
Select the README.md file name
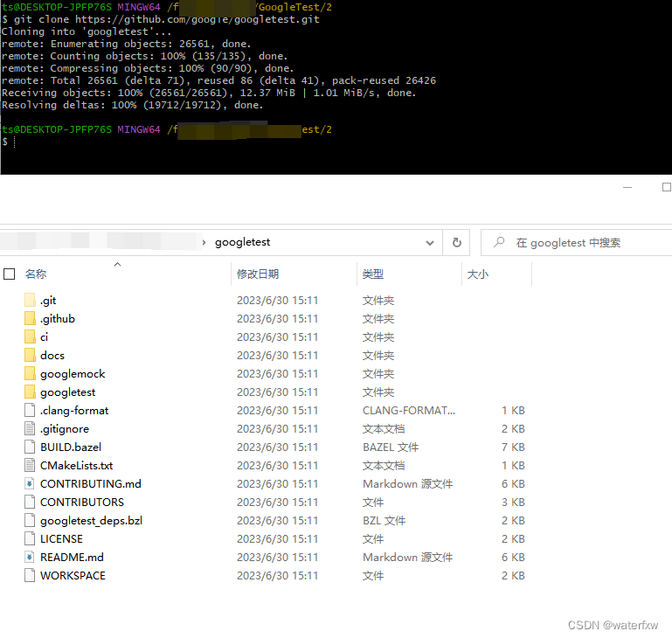coord(72,557)
